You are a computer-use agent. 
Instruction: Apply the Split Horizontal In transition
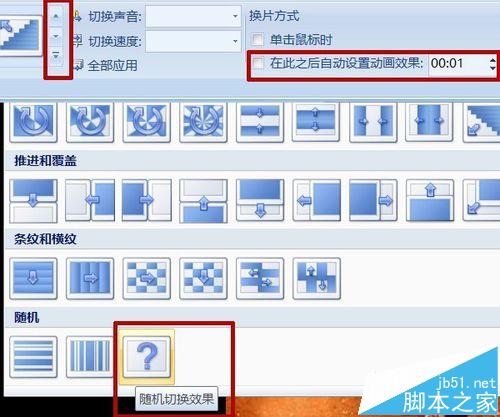tap(260, 122)
